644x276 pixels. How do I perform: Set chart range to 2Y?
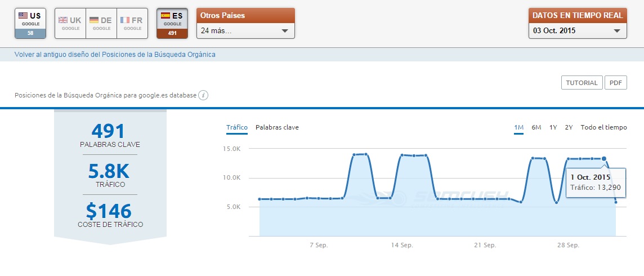click(x=569, y=127)
